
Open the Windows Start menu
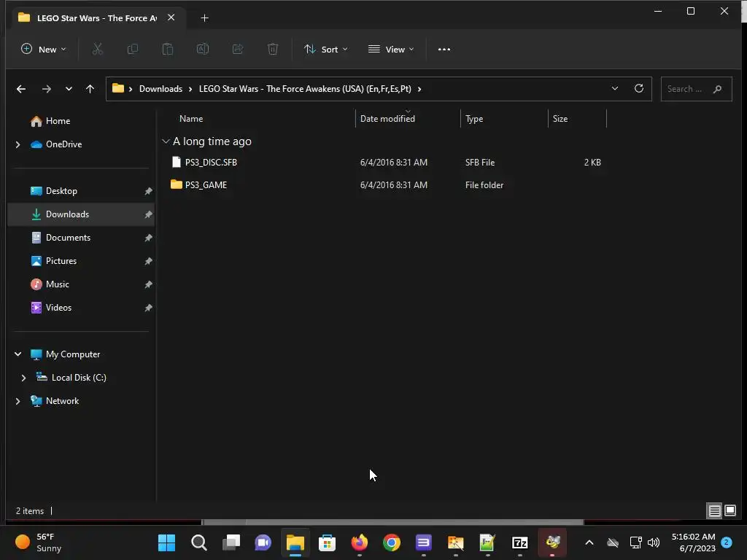click(x=167, y=542)
